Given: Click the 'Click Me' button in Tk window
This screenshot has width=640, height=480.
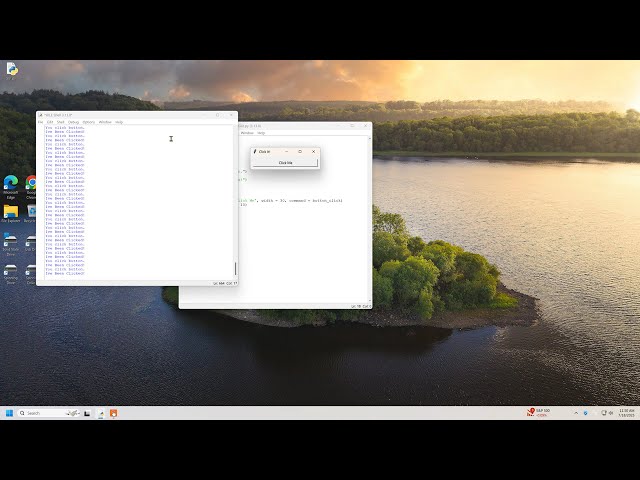Looking at the screenshot, I should click(285, 162).
